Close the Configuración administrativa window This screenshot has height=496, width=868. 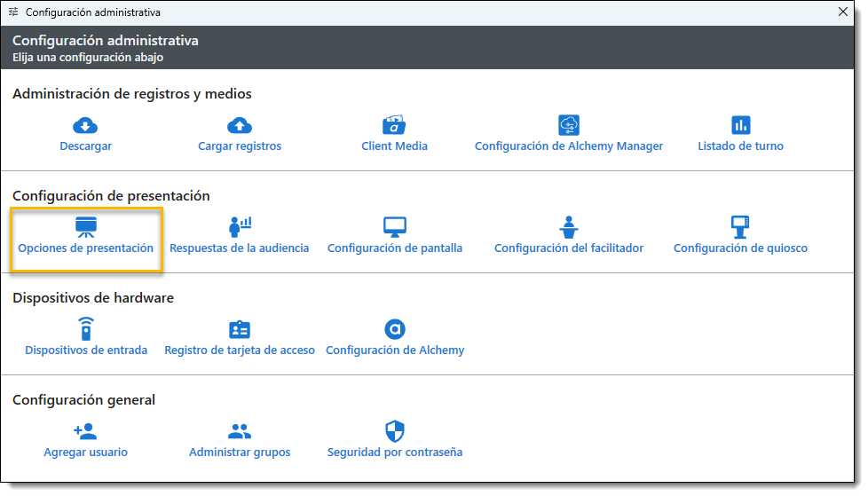[x=842, y=12]
